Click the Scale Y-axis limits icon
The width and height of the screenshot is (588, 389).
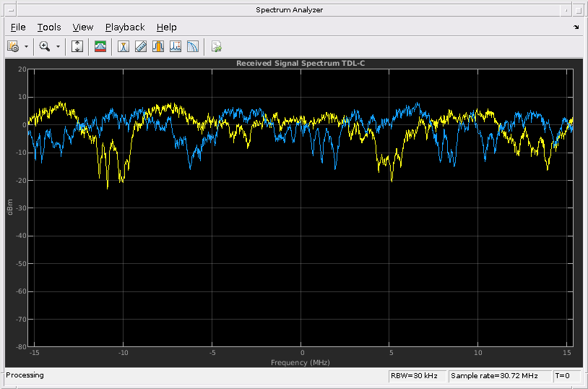78,46
